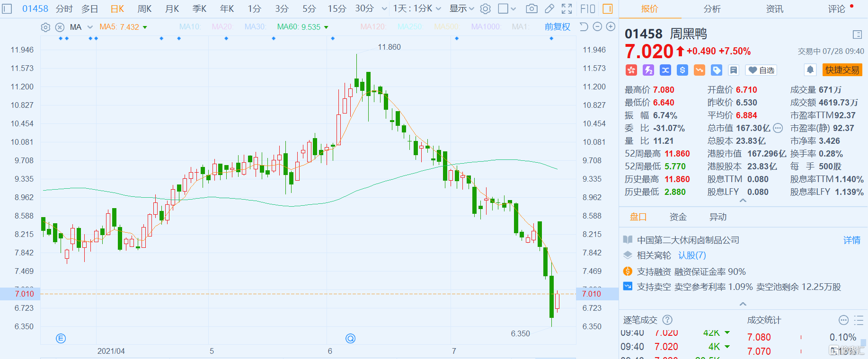Click the F10 company info icon
Screen dimensions: 868x359
[x=587, y=9]
